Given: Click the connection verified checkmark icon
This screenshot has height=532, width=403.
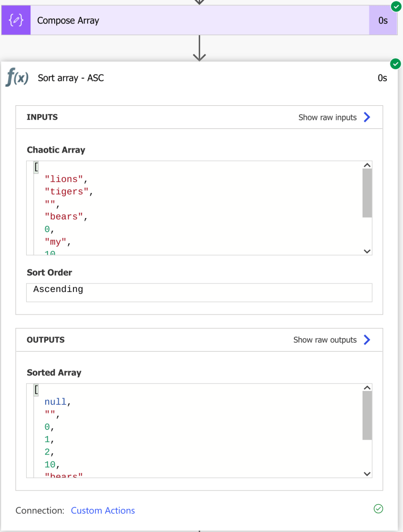Looking at the screenshot, I should pyautogui.click(x=378, y=509).
